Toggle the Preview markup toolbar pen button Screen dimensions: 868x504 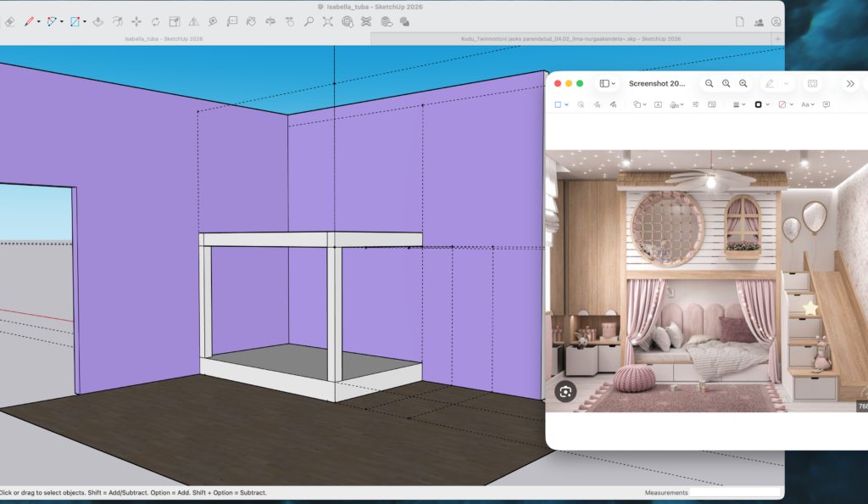point(770,84)
